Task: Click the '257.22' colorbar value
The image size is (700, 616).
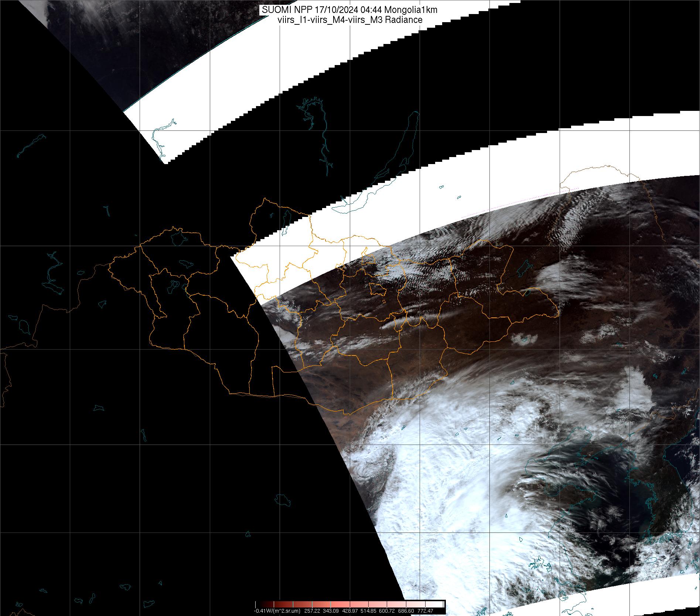Action: tap(312, 611)
